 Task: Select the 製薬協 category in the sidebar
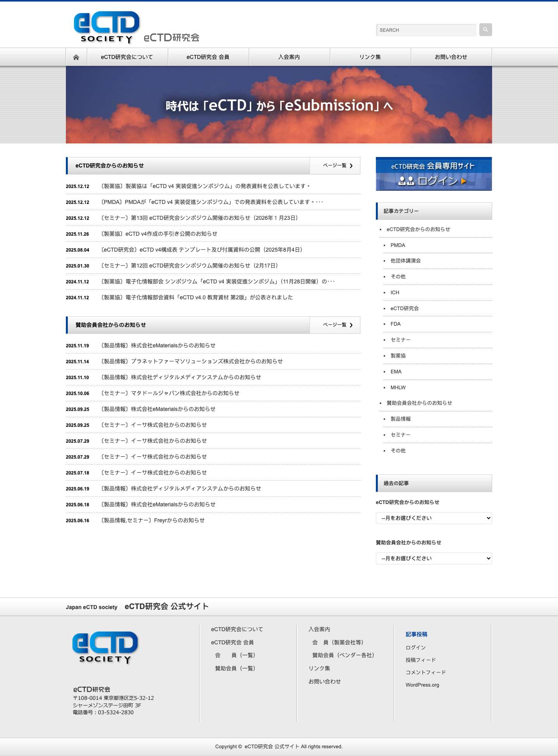(x=398, y=356)
